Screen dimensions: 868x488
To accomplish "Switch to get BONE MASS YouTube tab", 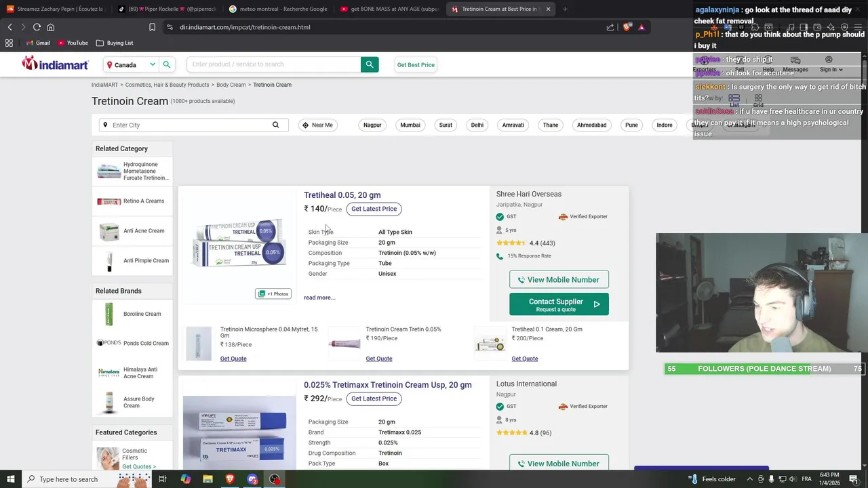I will (389, 9).
